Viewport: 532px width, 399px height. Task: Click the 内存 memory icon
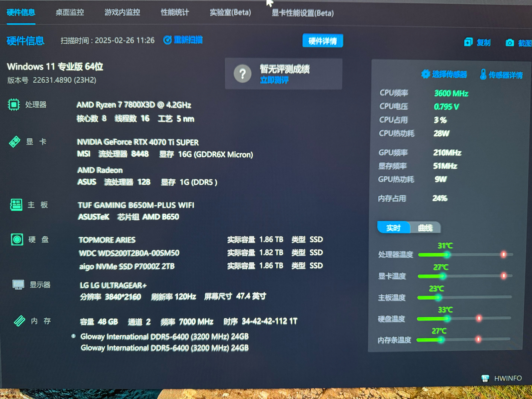(19, 321)
